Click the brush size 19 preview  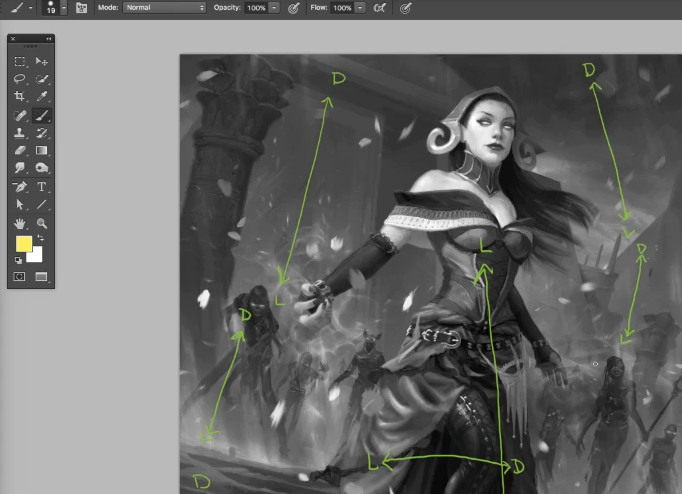tap(51, 7)
